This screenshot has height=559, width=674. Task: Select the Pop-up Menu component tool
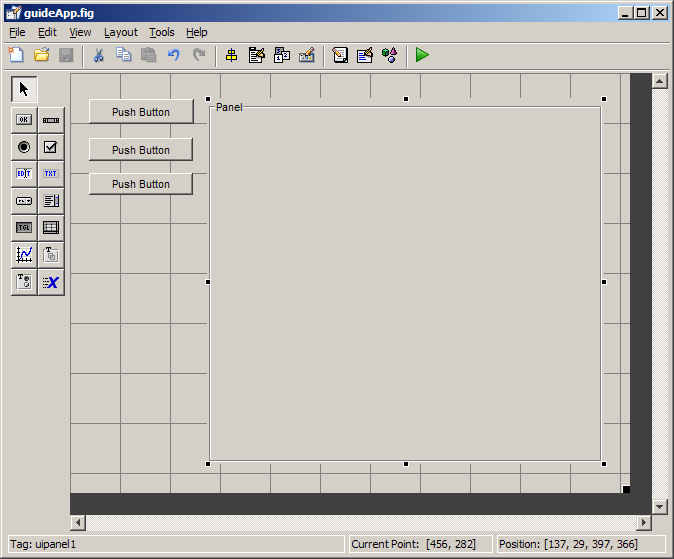[24, 201]
